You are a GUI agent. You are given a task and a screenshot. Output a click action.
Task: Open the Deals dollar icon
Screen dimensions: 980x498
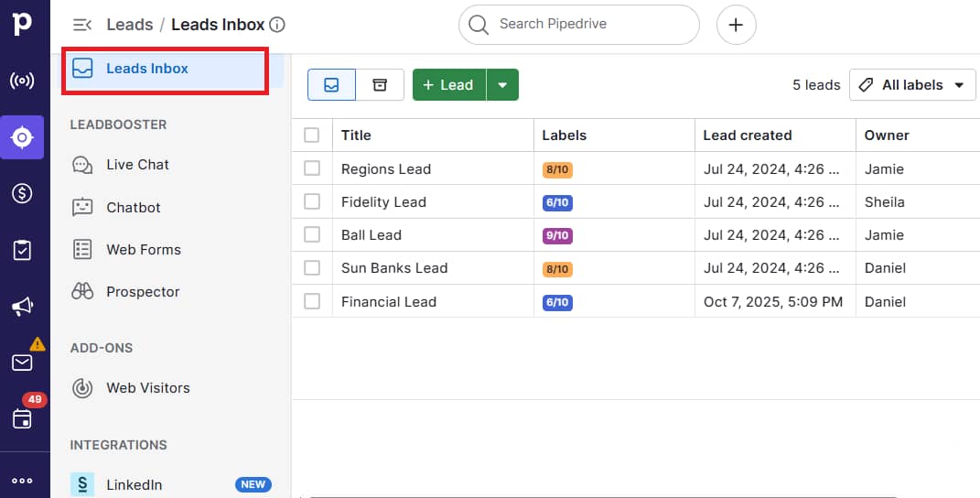coord(22,193)
